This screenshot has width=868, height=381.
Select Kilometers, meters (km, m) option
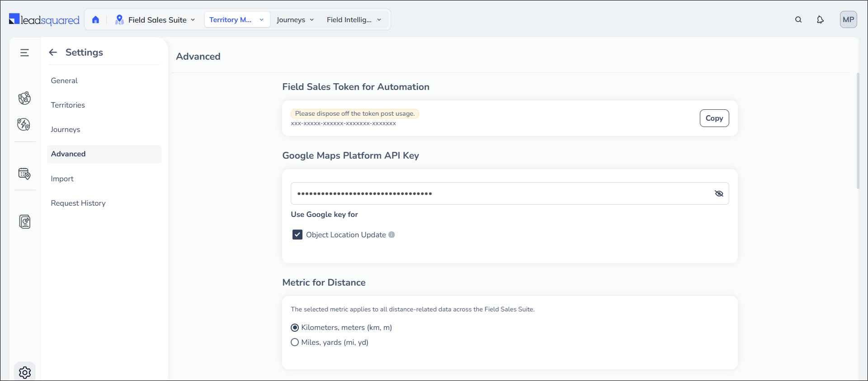click(295, 328)
